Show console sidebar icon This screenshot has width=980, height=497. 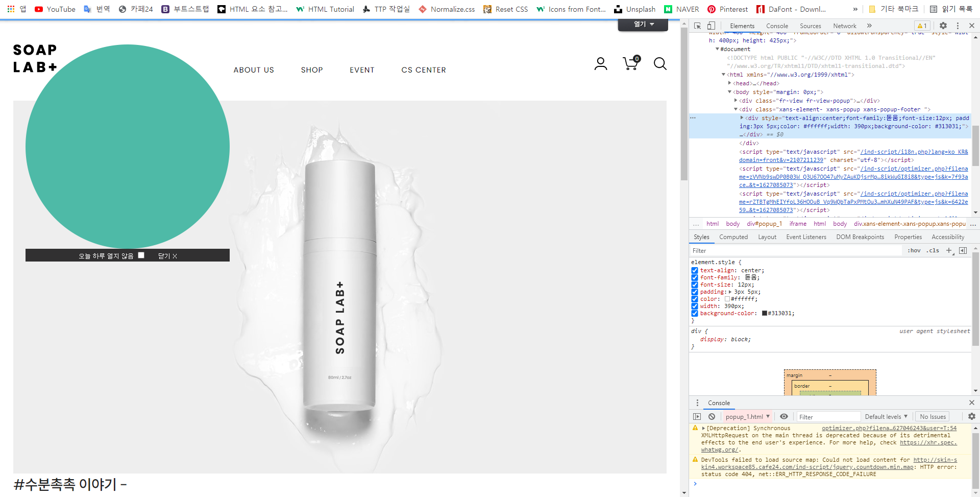[x=697, y=417]
